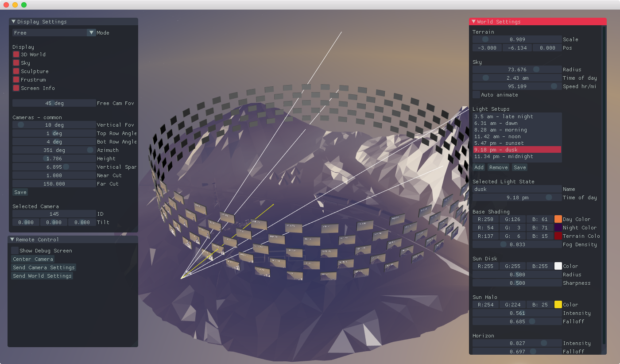Toggle the Sky display checkbox
620x364 pixels.
(x=16, y=63)
